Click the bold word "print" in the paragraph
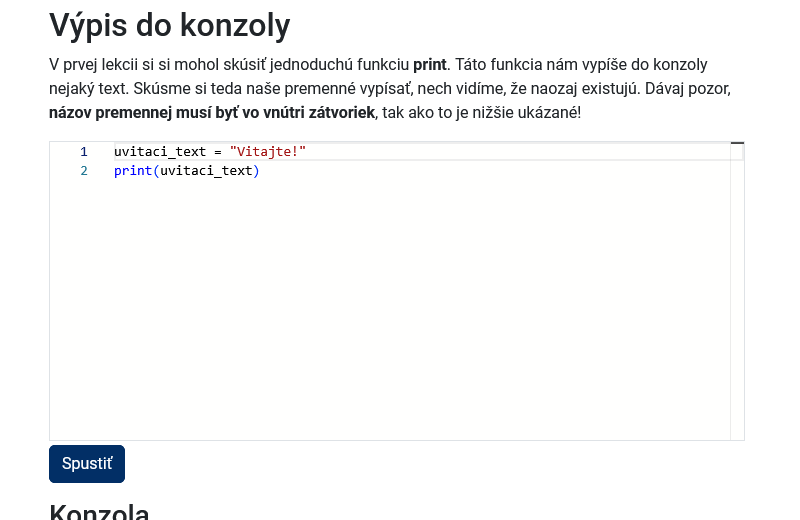Viewport: 800px width, 520px height. coord(430,65)
